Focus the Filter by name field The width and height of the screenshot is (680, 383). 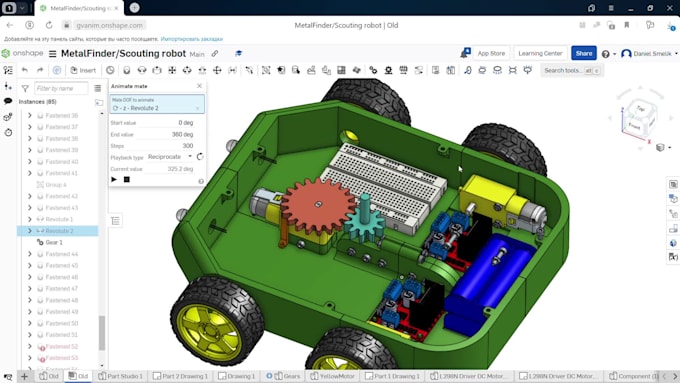coord(61,88)
